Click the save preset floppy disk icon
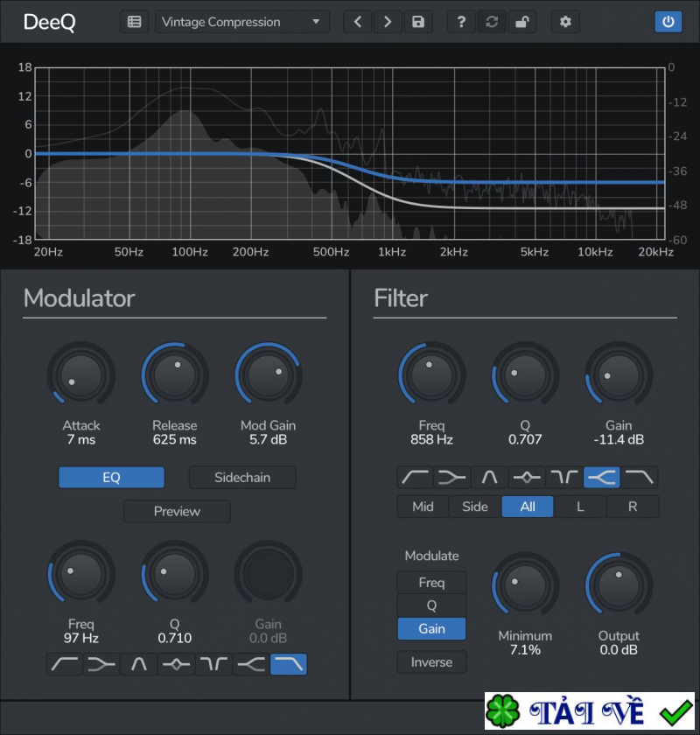 point(418,22)
